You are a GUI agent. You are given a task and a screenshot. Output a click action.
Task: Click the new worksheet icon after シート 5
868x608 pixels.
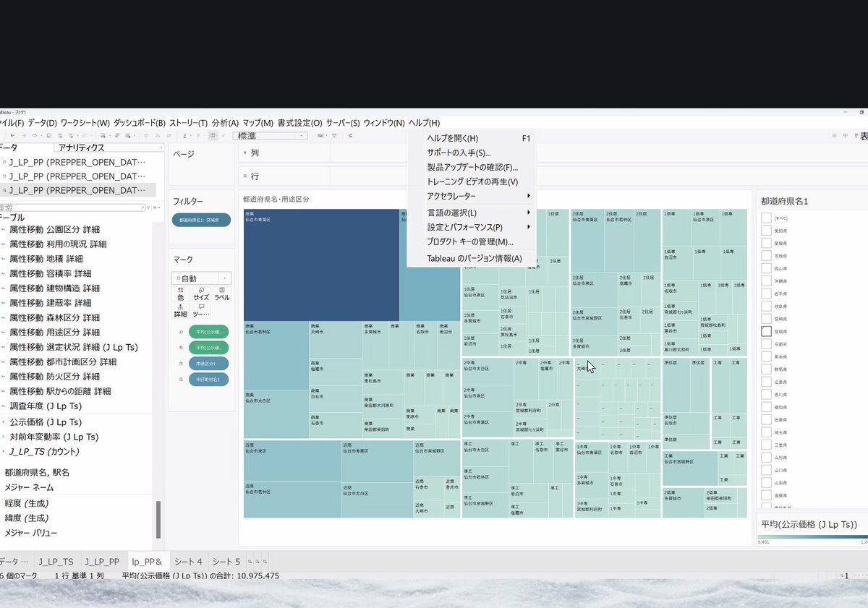250,561
